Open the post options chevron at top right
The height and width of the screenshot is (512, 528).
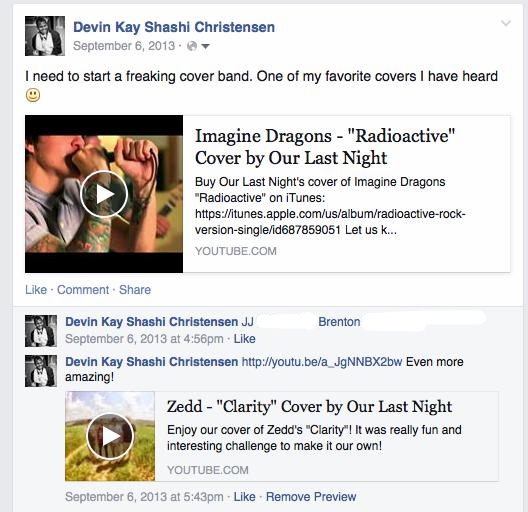click(506, 23)
